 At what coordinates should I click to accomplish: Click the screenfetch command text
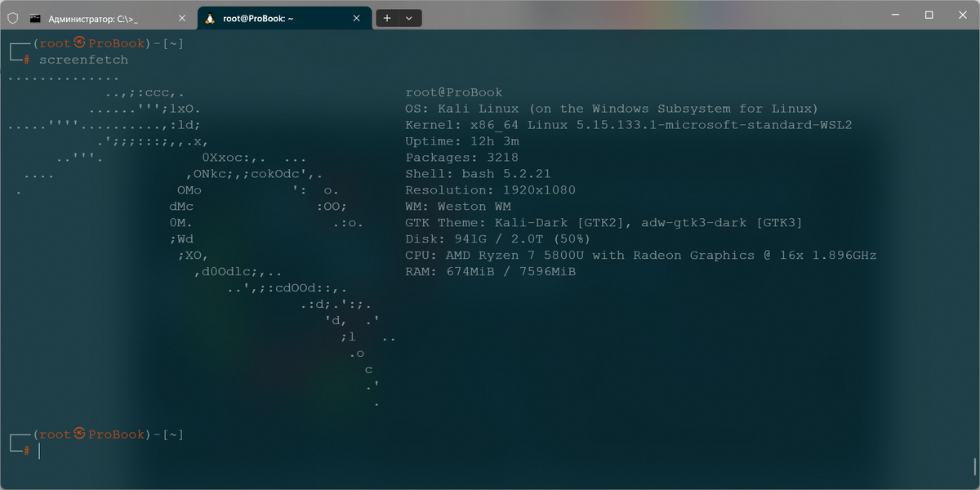tap(83, 60)
